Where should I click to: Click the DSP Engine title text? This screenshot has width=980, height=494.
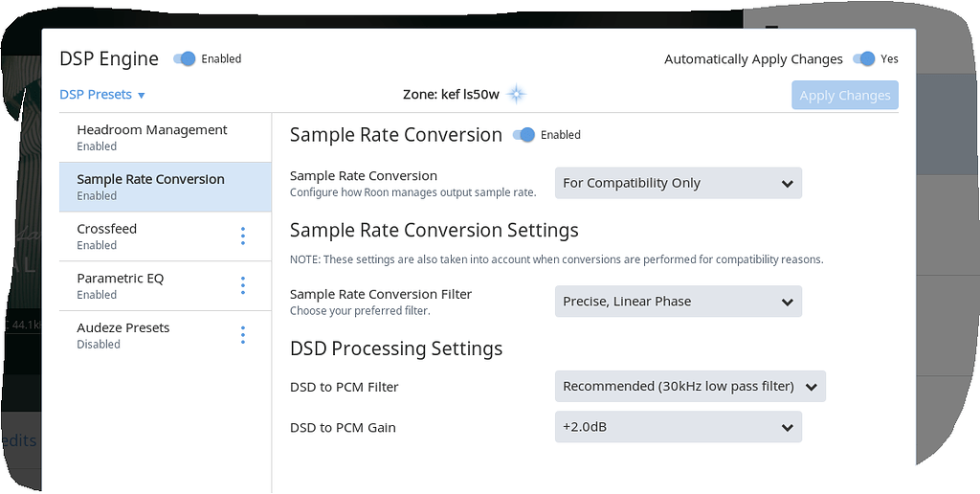point(109,58)
